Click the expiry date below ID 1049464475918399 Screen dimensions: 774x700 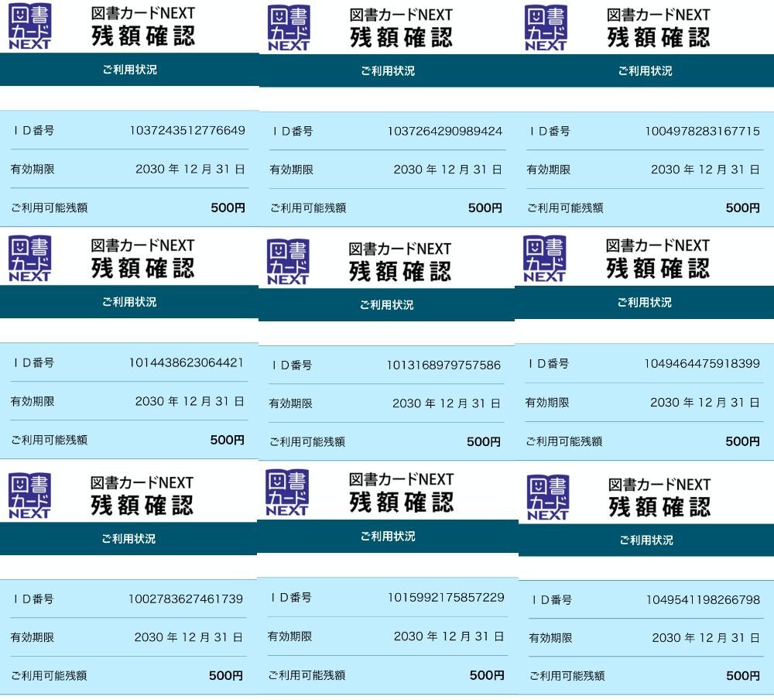point(705,403)
